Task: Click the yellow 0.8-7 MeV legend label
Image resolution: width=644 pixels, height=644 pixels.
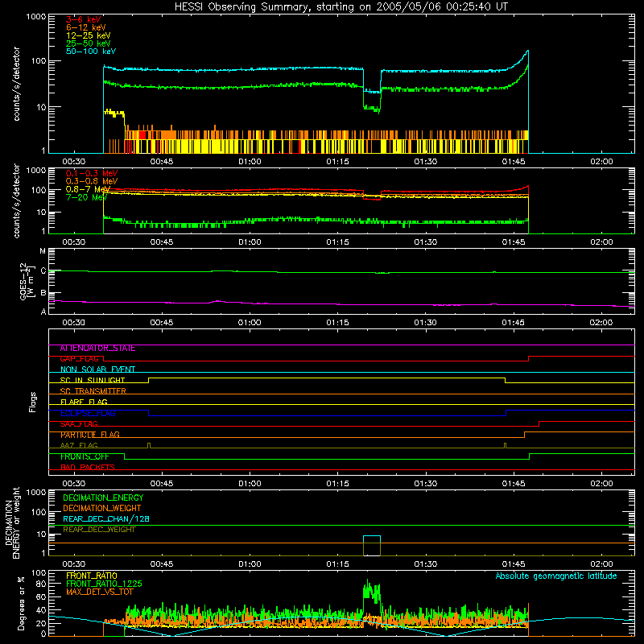Action: 88,189
